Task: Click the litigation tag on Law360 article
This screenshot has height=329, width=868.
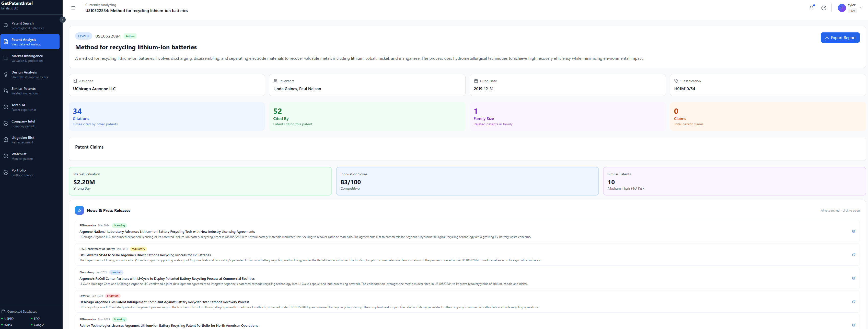Action: click(112, 296)
